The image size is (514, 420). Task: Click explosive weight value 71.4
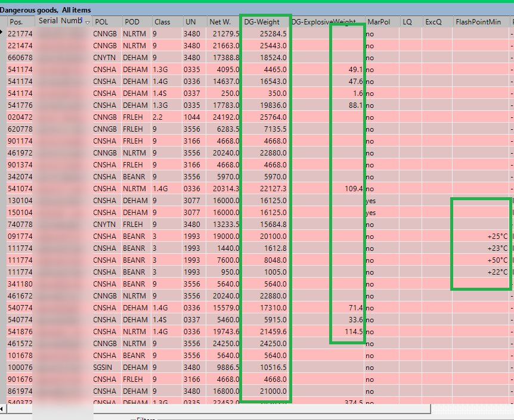[x=355, y=308]
